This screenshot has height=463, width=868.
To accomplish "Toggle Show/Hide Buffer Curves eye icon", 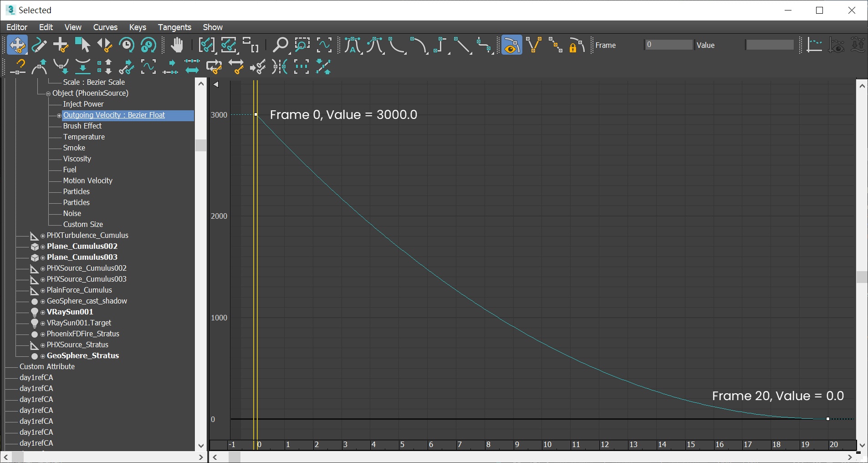I will coord(837,45).
